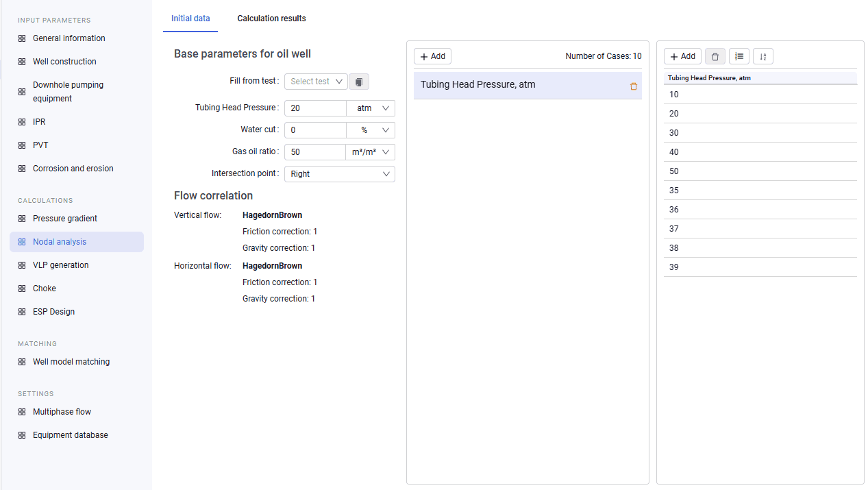Select the value 20 row in values table

pos(760,114)
